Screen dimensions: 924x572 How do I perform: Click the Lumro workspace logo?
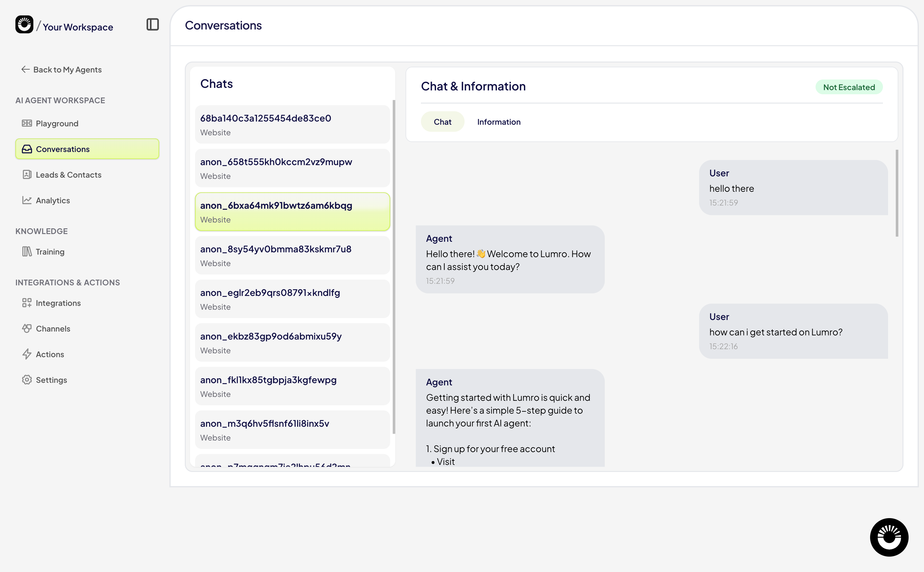[x=24, y=25]
